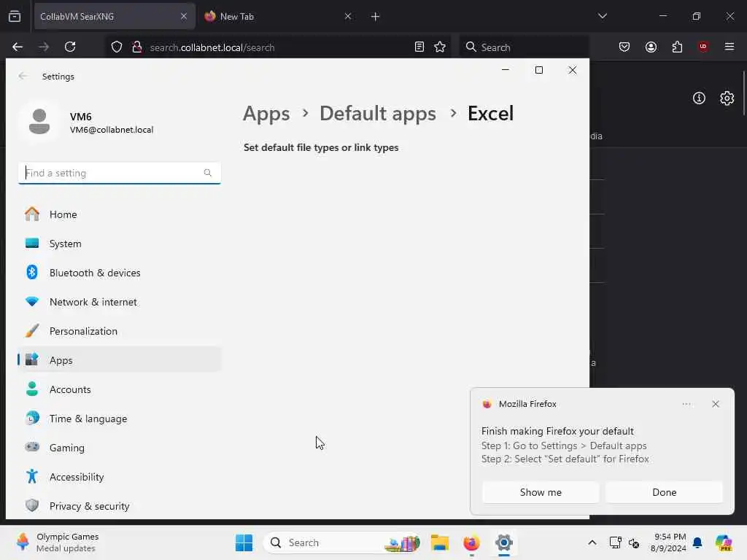The height and width of the screenshot is (560, 747).
Task: Open Privacy & security settings
Action: click(119, 506)
